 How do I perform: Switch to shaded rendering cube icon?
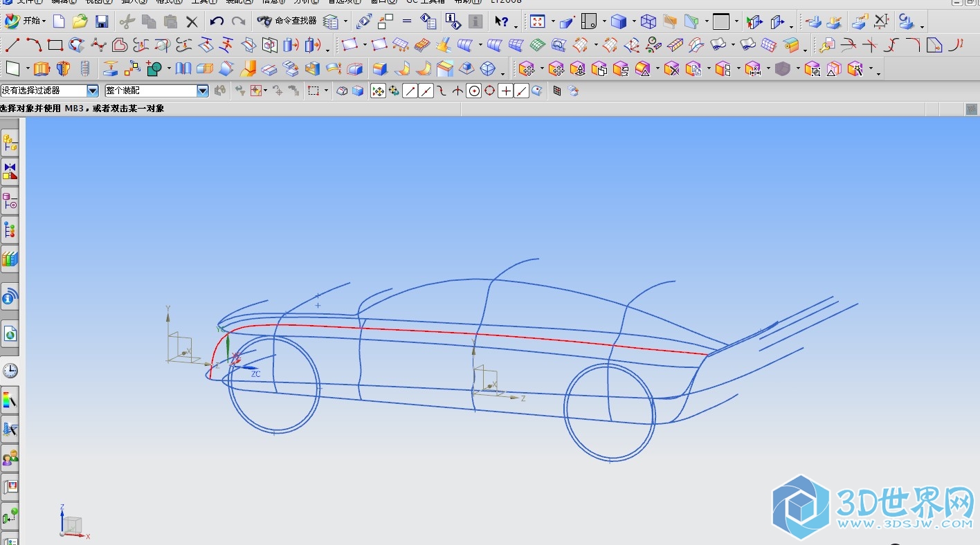click(x=619, y=21)
